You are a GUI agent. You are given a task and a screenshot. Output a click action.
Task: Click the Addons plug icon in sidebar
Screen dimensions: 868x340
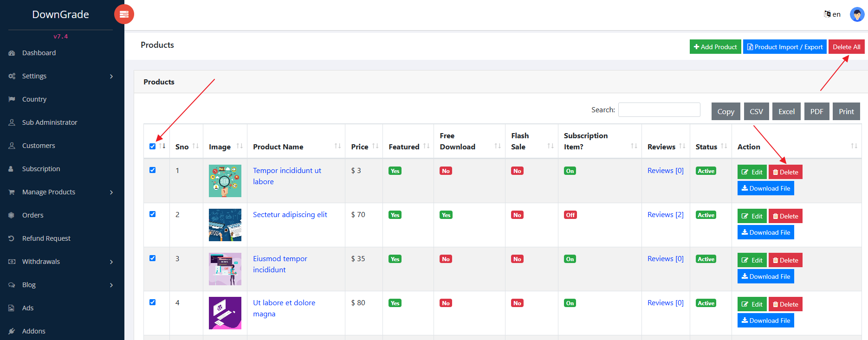12,331
